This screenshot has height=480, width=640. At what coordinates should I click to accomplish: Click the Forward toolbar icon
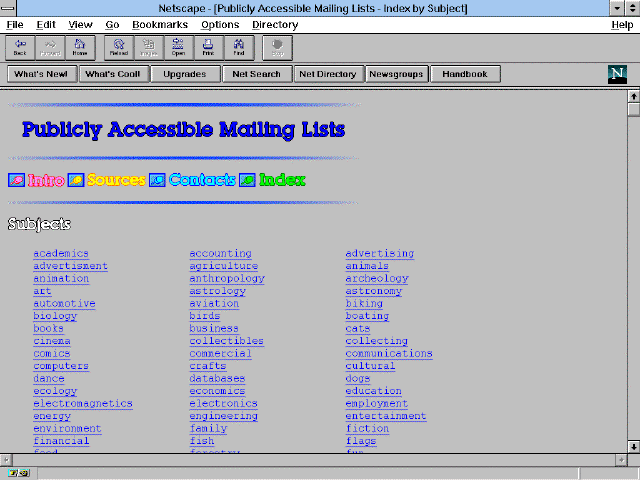(50, 48)
